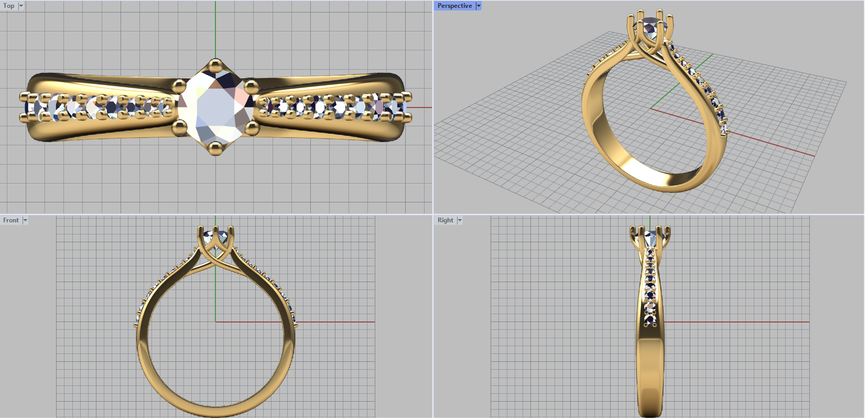
Task: Open the Front viewport dropdown arrow
Action: coord(25,220)
